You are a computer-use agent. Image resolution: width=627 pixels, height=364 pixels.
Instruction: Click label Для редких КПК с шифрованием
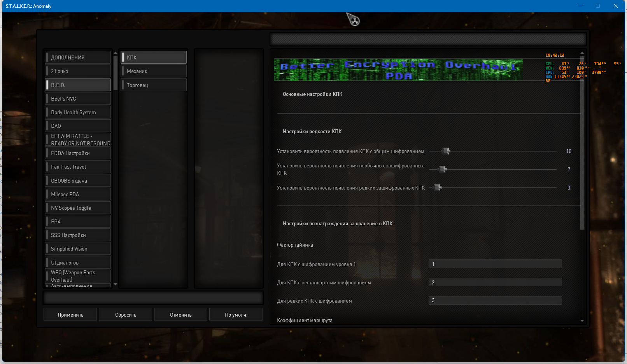pos(314,301)
